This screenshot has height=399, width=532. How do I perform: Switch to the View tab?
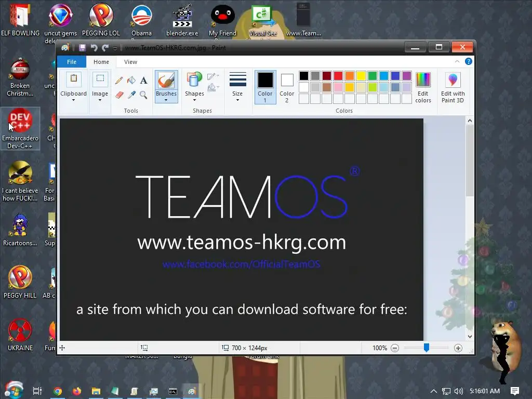tap(130, 62)
